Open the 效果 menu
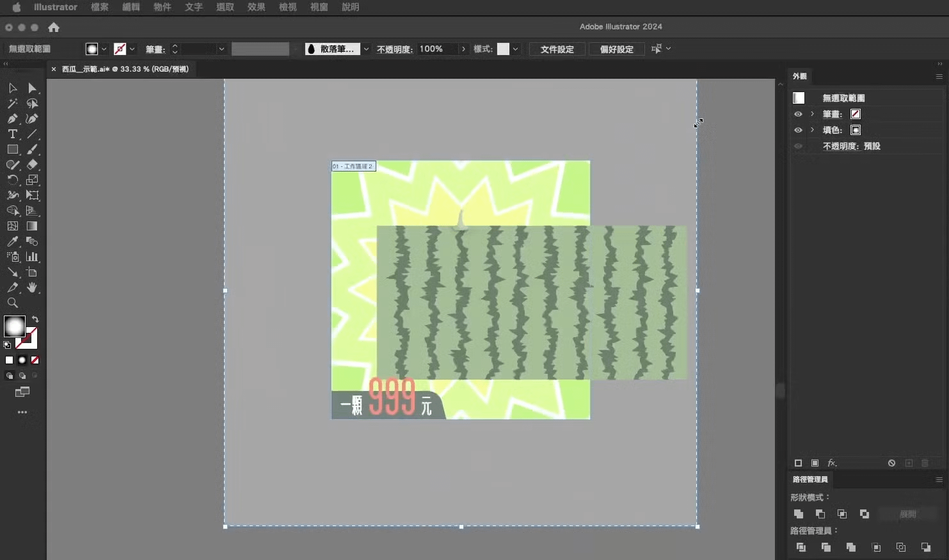Viewport: 949px width, 560px height. (256, 7)
